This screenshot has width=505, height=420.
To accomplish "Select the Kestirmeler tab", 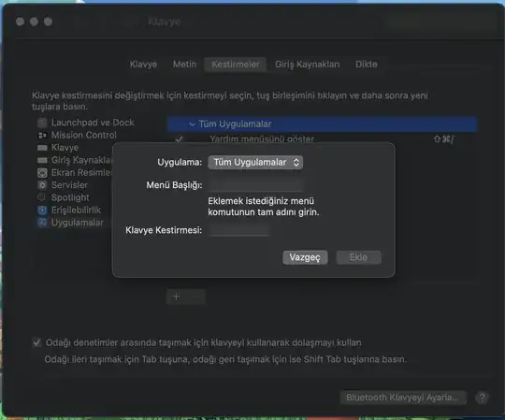I will [x=235, y=65].
